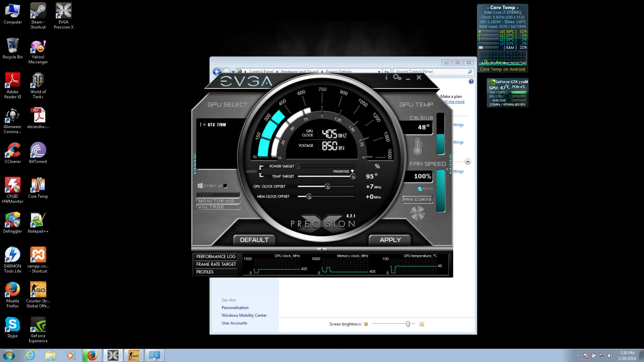Screen dimensions: 644x362
Task: Open the Recycle Bin
Action: click(13, 49)
